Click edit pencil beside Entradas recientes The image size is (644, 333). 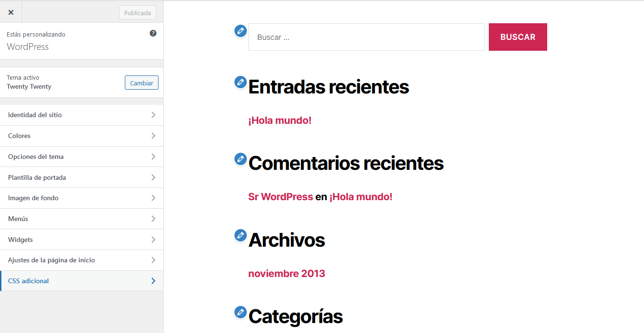(x=241, y=83)
